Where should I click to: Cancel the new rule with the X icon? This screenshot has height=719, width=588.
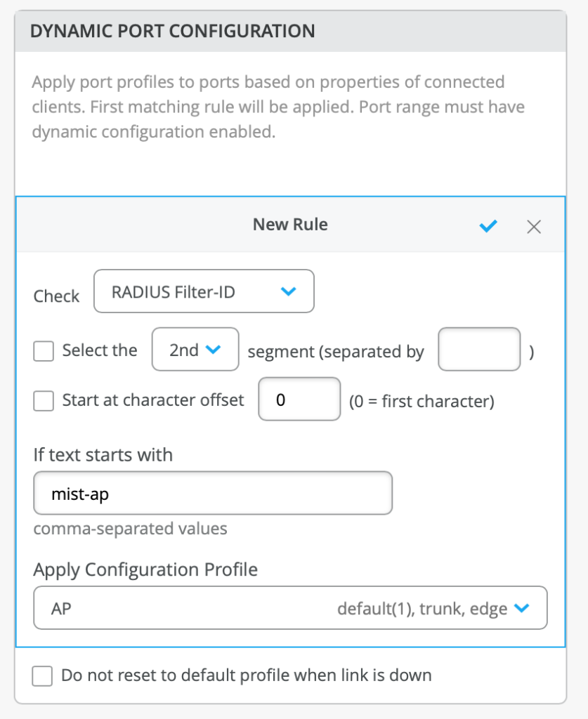coord(534,226)
